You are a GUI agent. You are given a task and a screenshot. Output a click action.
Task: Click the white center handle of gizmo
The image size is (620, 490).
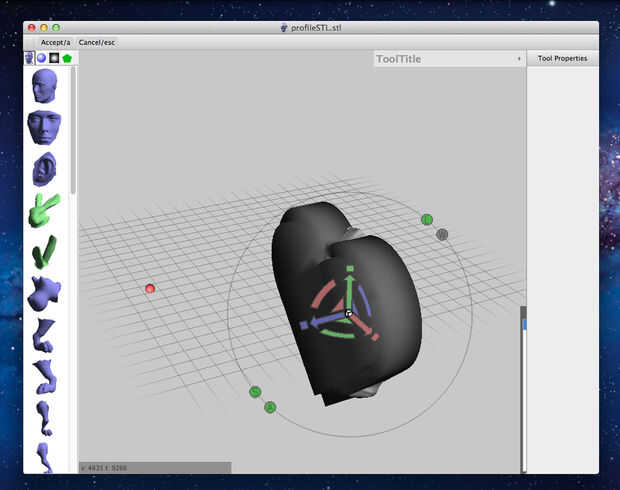348,314
